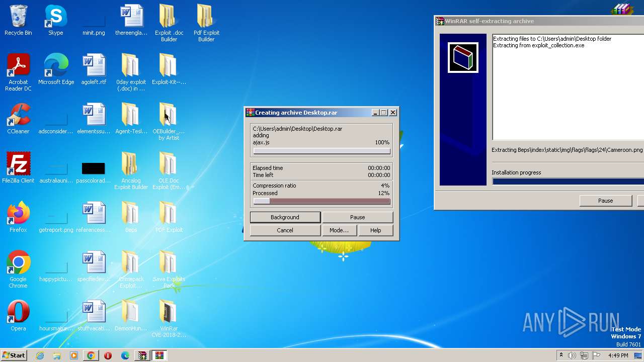Pause the Desktop.rar archive creation
Image resolution: width=644 pixels, height=362 pixels.
pyautogui.click(x=357, y=217)
